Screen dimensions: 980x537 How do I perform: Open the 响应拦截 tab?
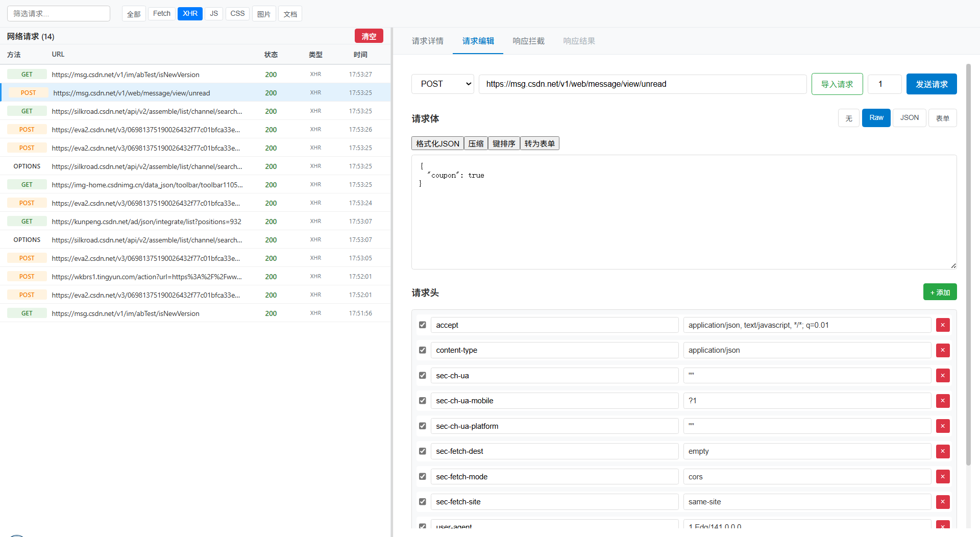pos(529,41)
